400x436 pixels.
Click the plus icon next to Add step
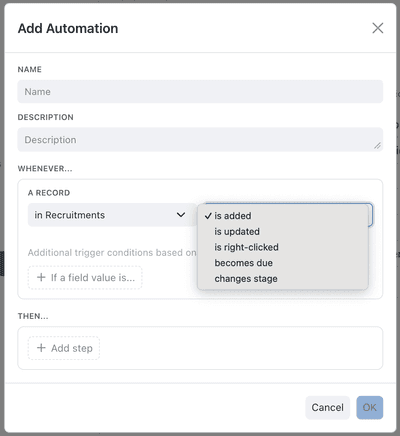click(41, 348)
